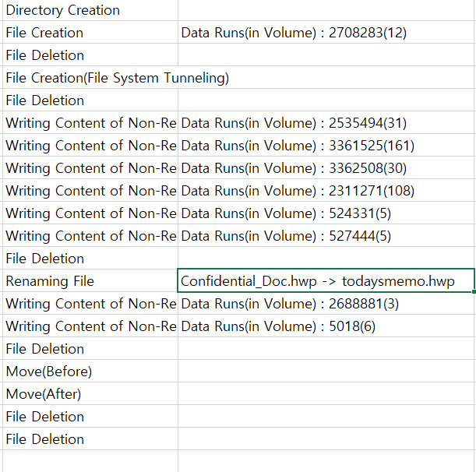This screenshot has height=472, width=476.
Task: Click the cell "Data Runs(in Volume) : 5018(6)"
Action: click(x=326, y=326)
